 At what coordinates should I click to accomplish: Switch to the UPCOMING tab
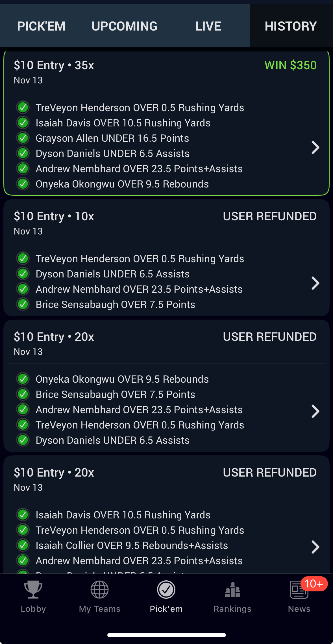tap(125, 26)
